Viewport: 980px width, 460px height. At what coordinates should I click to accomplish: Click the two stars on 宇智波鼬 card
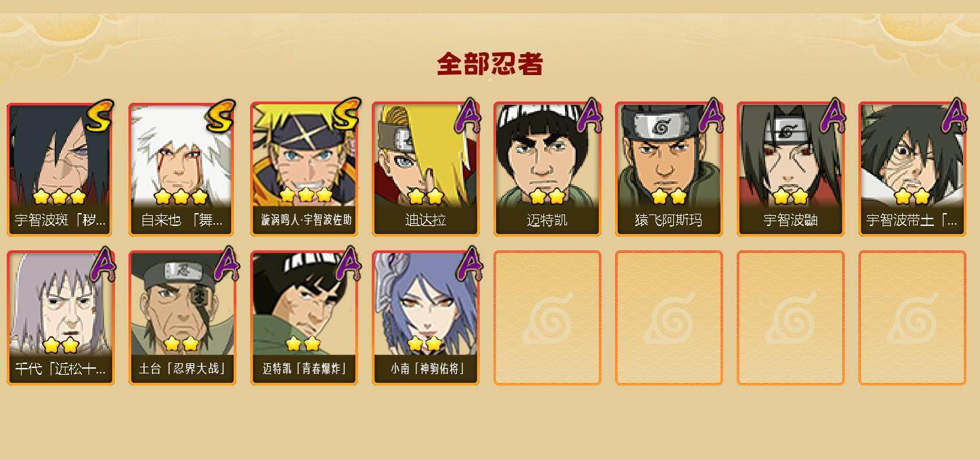point(791,196)
